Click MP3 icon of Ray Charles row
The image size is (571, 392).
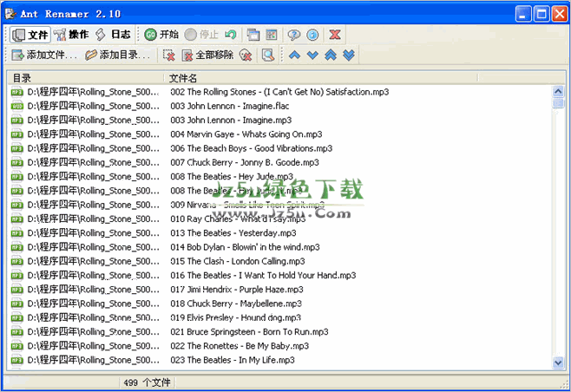[17, 219]
